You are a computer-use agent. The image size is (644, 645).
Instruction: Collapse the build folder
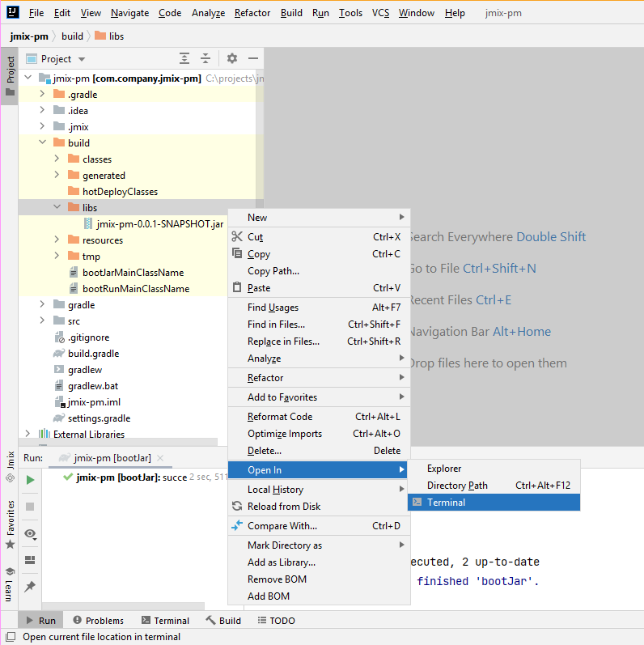pyautogui.click(x=42, y=142)
